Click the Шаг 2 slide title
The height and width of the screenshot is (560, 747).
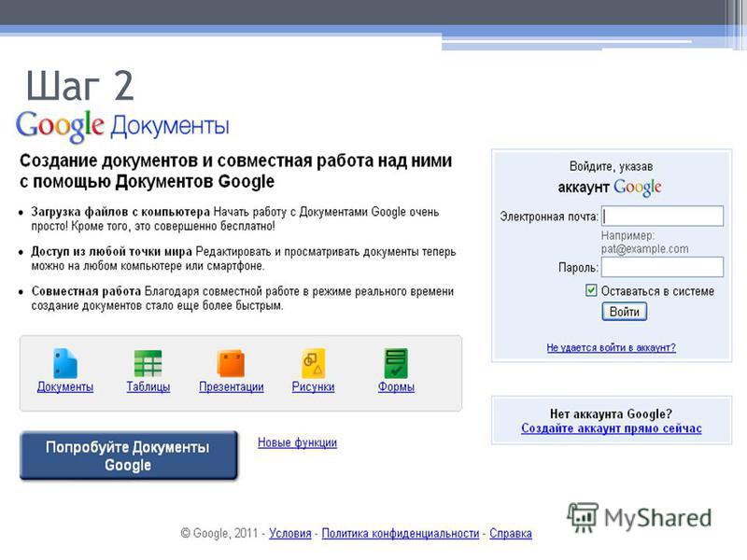coord(79,86)
